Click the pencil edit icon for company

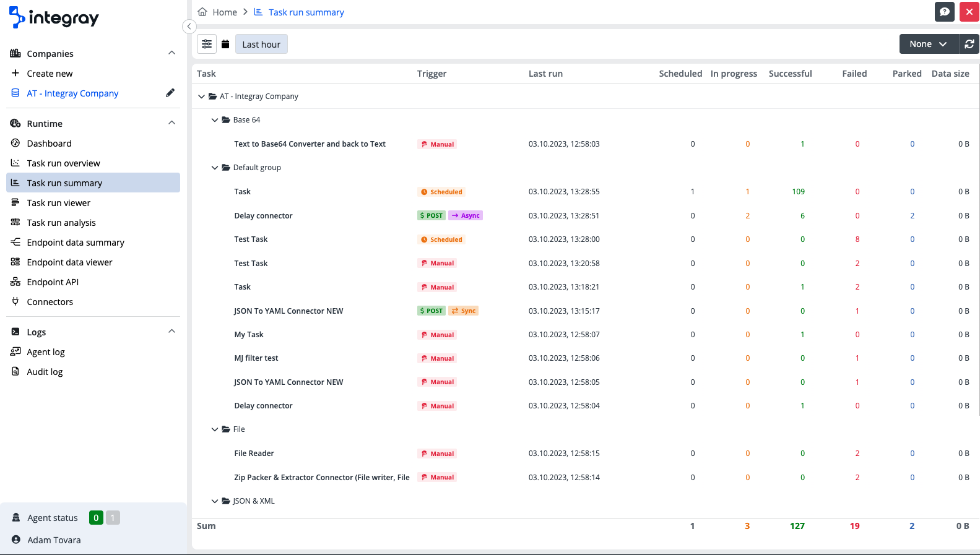[170, 93]
